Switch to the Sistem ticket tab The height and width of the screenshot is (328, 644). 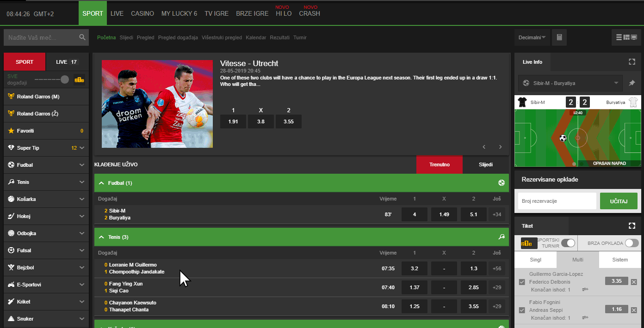point(620,260)
